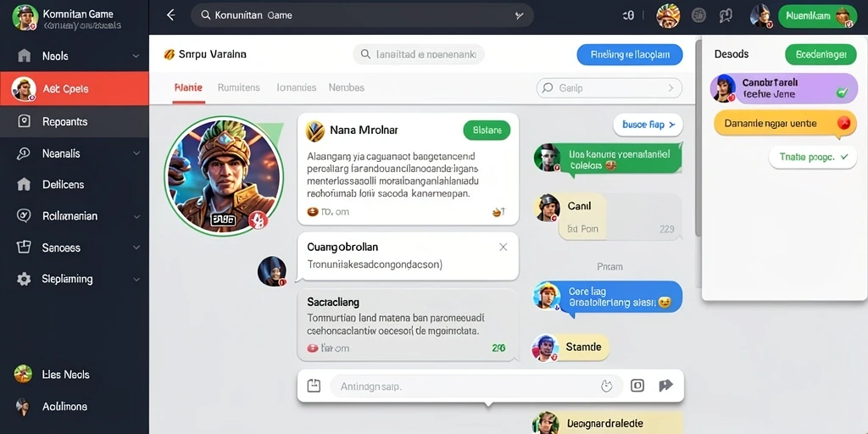
Task: Click the lanaittad search box in header
Action: 419,54
